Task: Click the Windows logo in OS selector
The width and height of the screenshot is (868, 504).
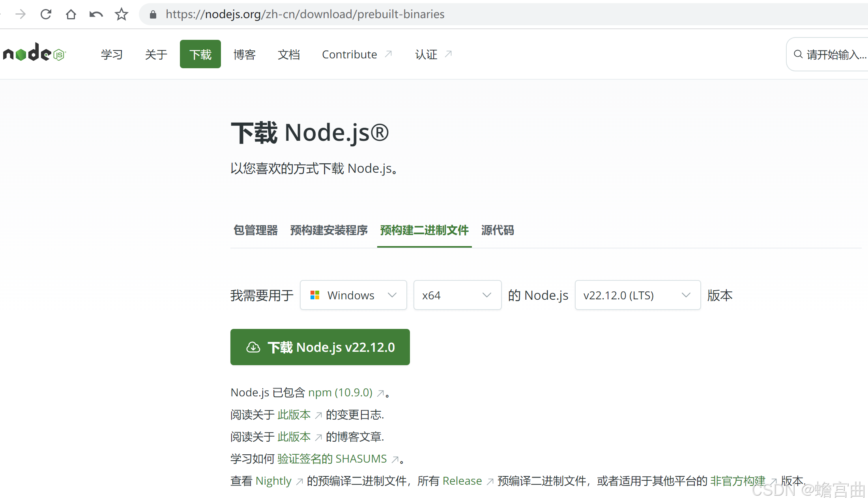Action: [x=315, y=295]
